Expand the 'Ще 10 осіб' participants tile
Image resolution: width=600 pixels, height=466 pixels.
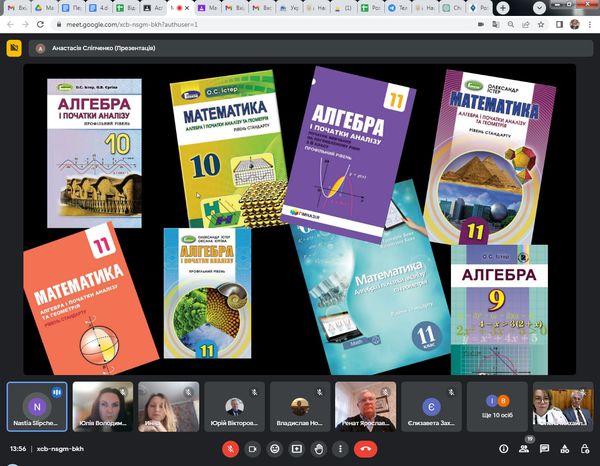[x=498, y=406]
